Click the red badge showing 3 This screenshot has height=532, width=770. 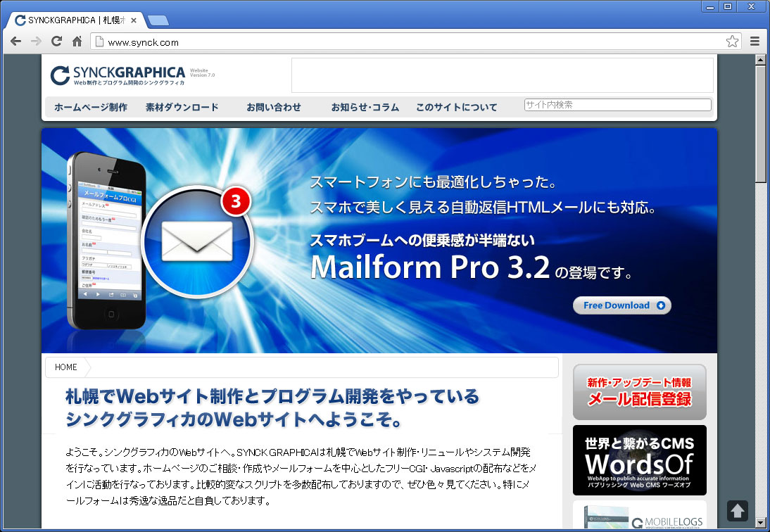tap(236, 201)
